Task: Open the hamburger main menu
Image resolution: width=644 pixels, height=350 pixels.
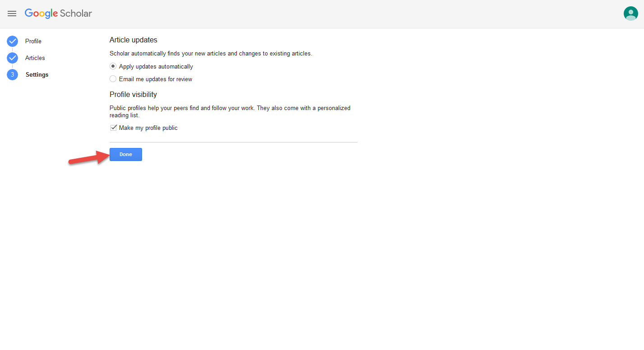Action: (x=12, y=14)
